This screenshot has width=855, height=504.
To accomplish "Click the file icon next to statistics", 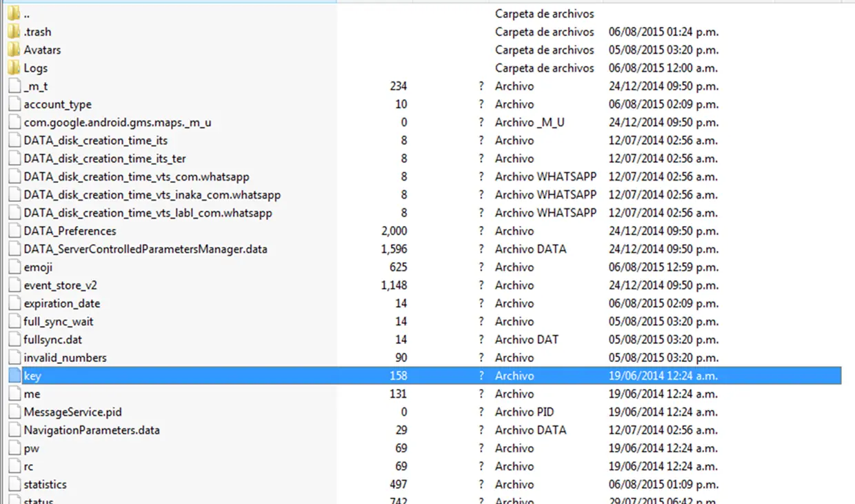I will point(14,484).
